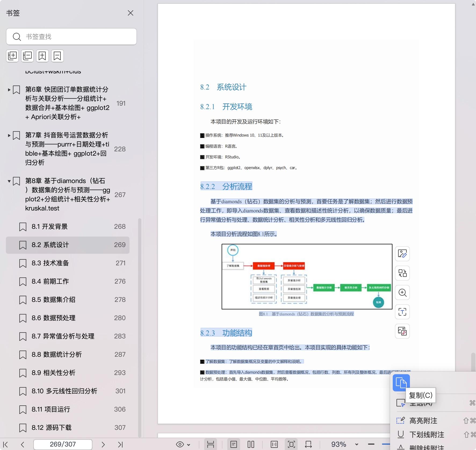Expand the 第6章 bookmark entry
The height and width of the screenshot is (450, 476).
click(9, 90)
